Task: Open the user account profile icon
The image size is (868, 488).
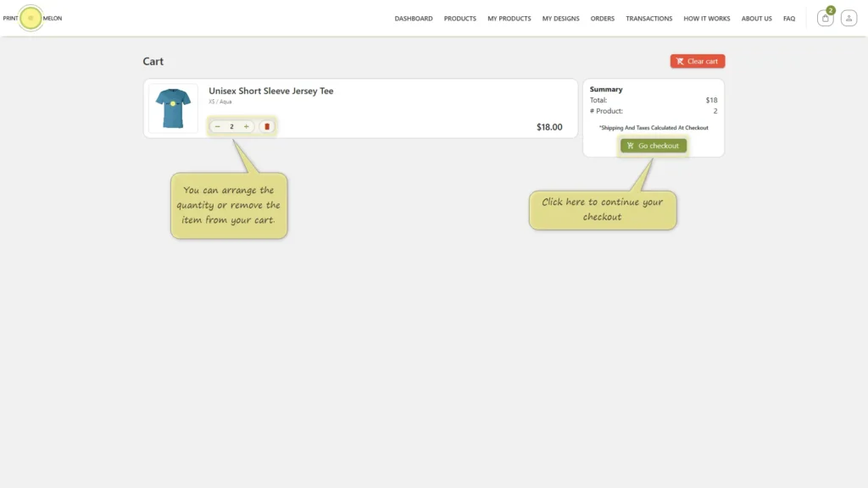Action: (x=849, y=19)
